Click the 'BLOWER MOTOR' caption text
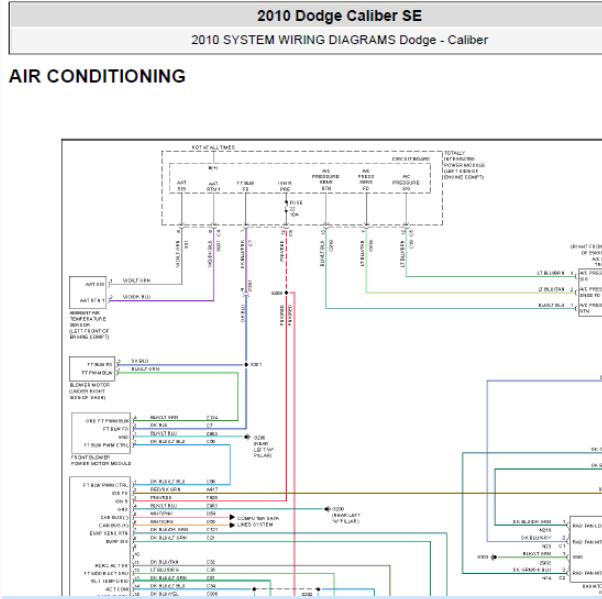This screenshot has height=599, width=602. 90,391
